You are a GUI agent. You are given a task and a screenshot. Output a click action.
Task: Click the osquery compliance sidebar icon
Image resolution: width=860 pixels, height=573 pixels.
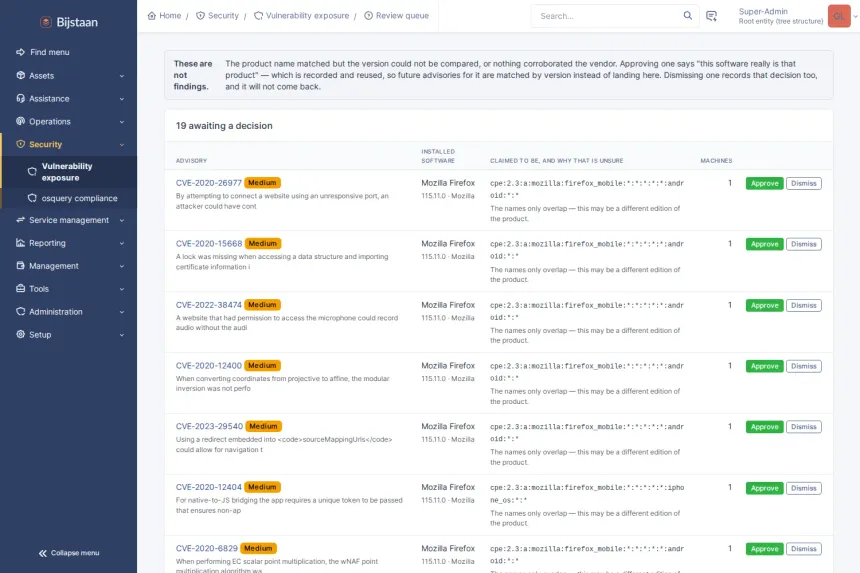32,198
